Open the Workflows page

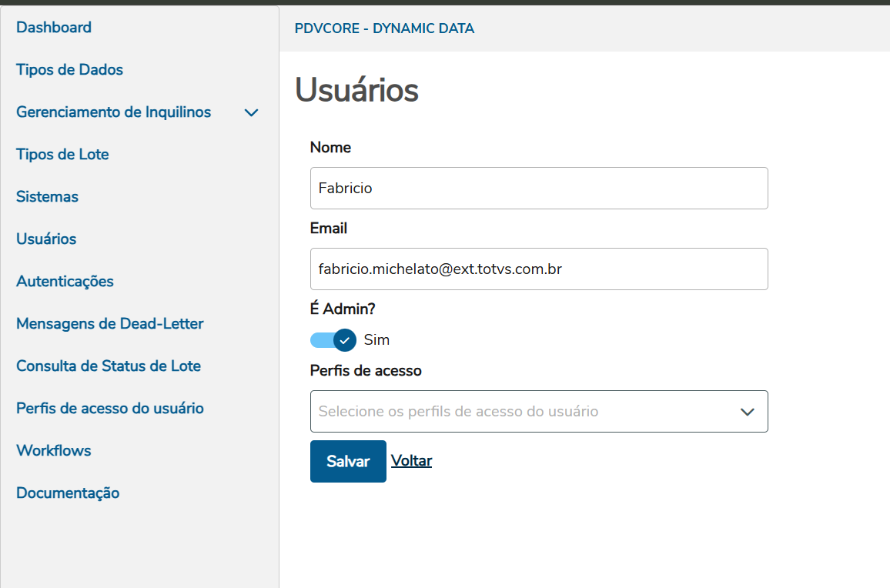click(x=54, y=451)
